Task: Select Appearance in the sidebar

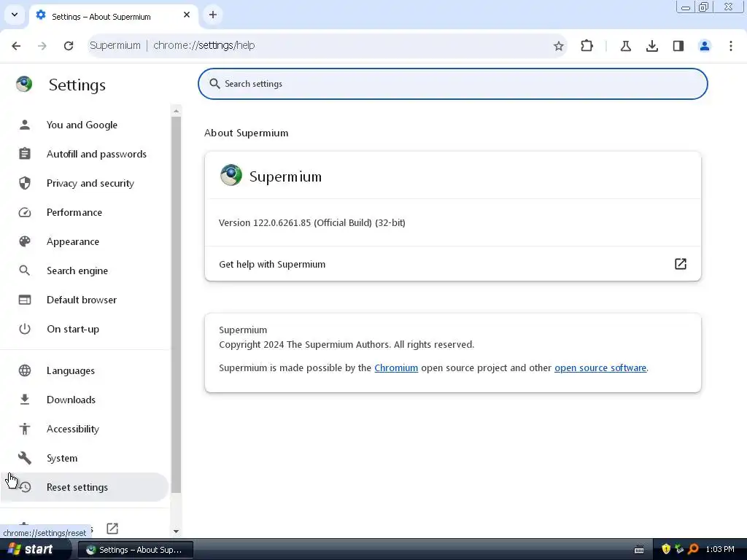Action: [85, 241]
